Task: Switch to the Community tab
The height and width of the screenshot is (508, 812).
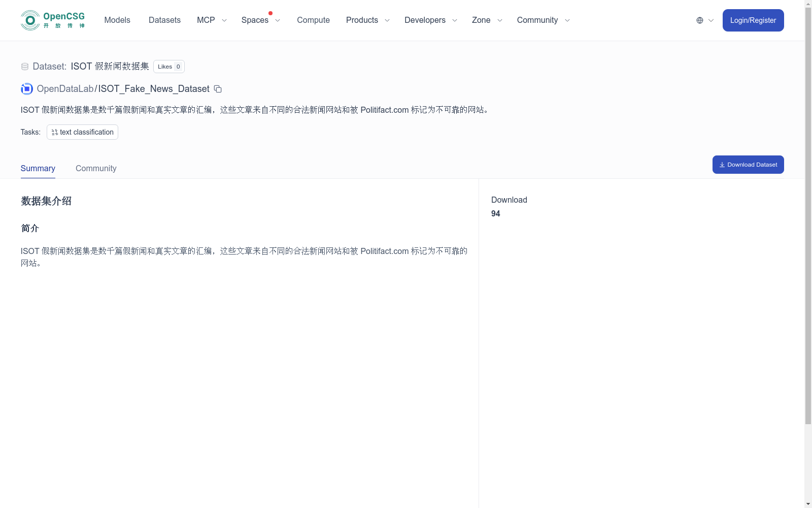Action: (96, 168)
